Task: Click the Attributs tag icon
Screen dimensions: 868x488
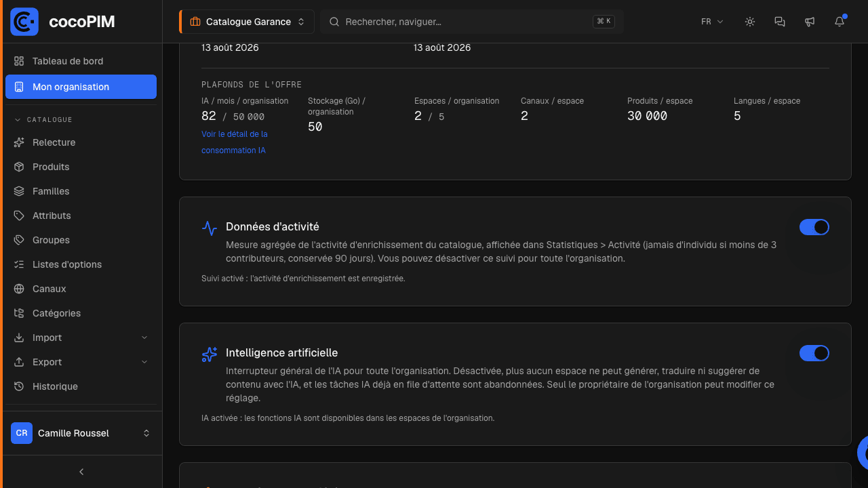Action: point(19,216)
